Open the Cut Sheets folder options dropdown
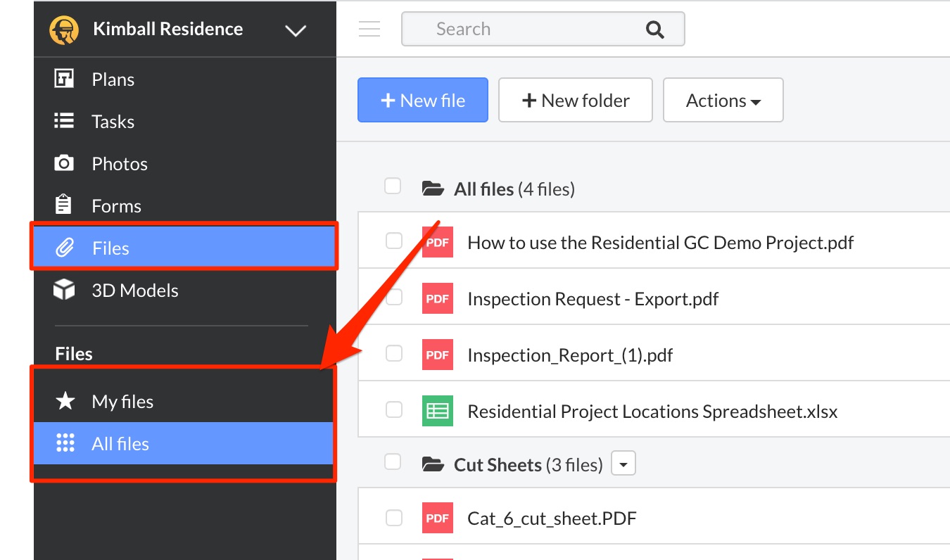The height and width of the screenshot is (560, 950). coord(623,464)
